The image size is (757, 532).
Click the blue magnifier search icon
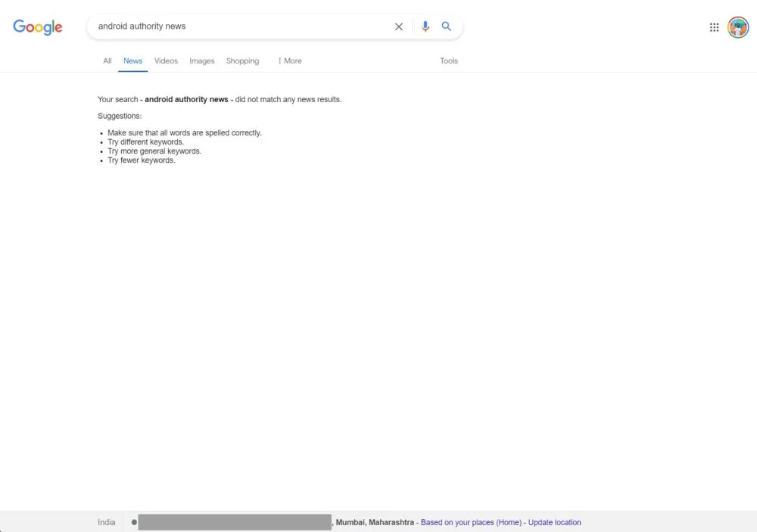447,26
